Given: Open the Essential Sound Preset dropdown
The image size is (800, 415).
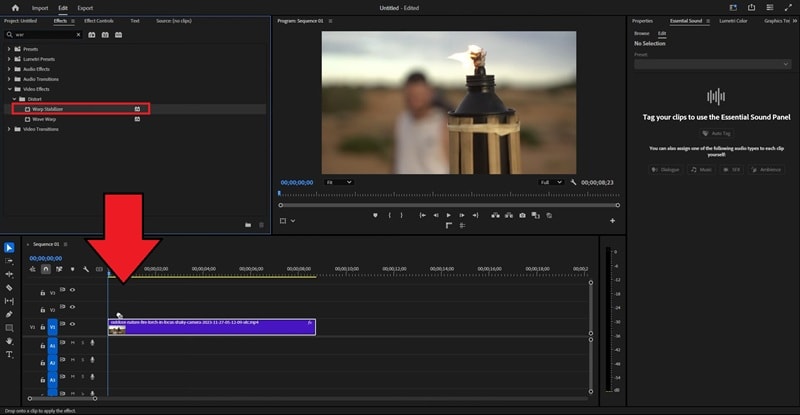Looking at the screenshot, I should tap(712, 64).
